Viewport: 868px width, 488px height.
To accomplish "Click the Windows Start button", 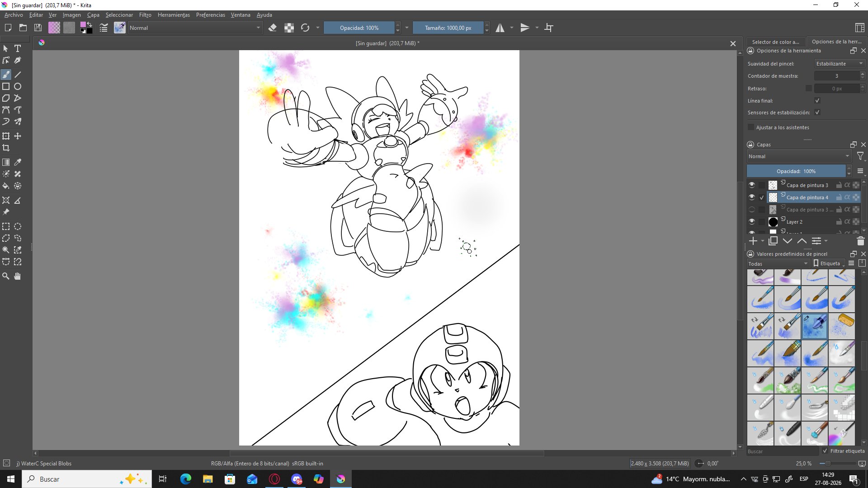I will (11, 479).
